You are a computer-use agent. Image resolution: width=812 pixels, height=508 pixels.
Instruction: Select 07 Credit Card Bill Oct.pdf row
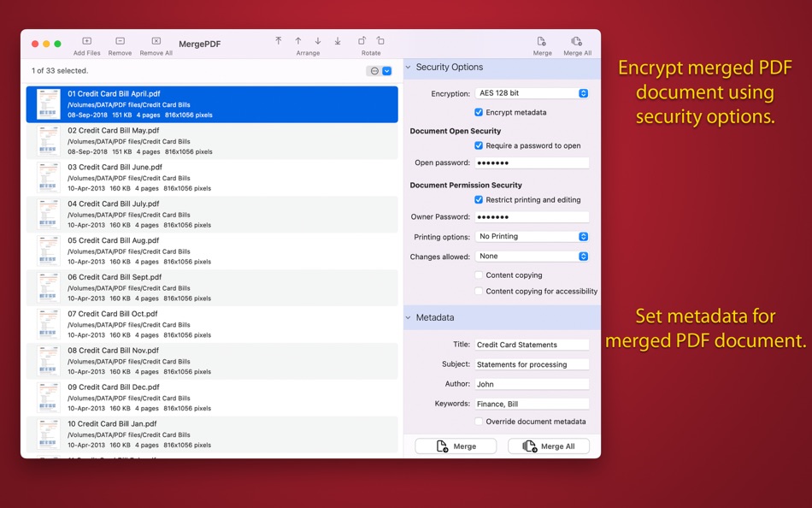212,324
